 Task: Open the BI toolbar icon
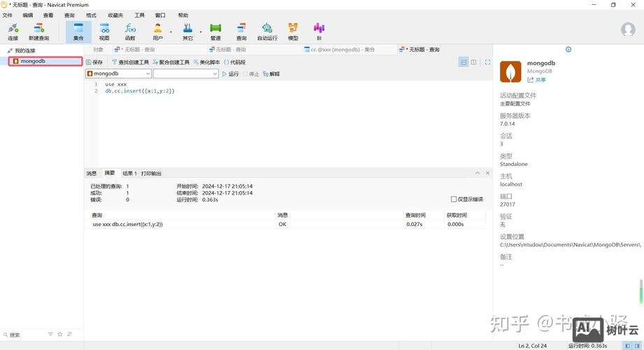pos(319,31)
